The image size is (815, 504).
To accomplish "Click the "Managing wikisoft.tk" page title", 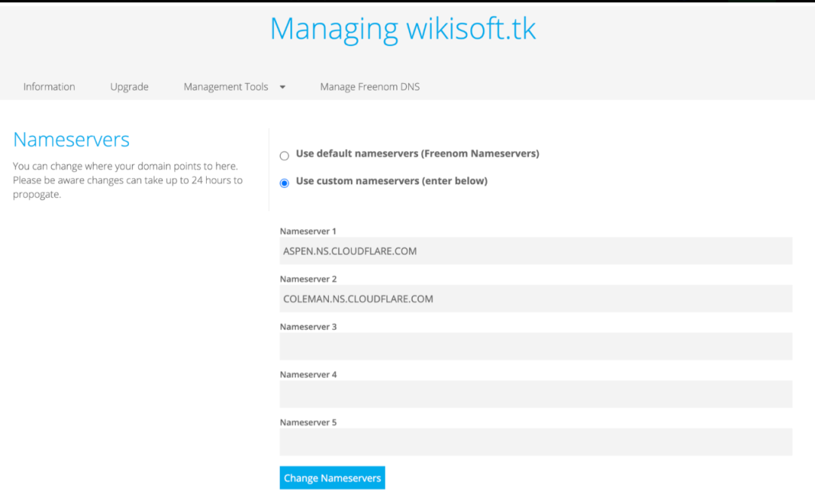I will coord(403,29).
